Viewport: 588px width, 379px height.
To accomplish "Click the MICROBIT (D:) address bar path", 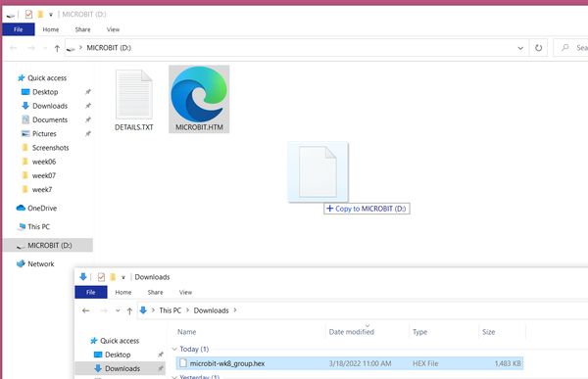I will 109,48.
